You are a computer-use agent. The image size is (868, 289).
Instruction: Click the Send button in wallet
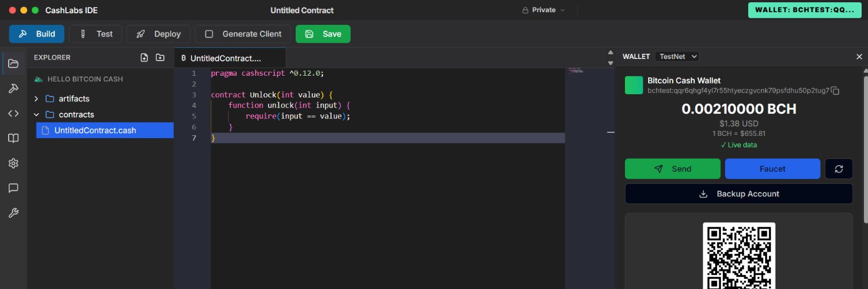click(672, 169)
